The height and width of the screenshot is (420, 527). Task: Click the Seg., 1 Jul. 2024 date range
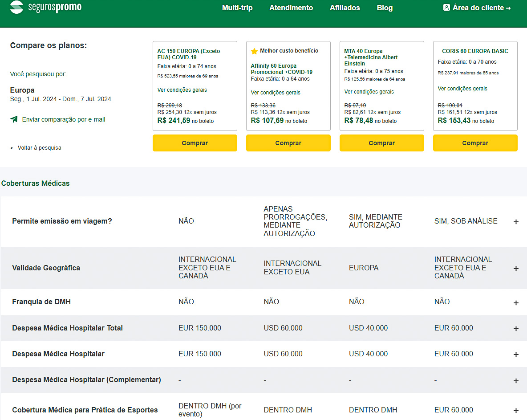pyautogui.click(x=61, y=99)
